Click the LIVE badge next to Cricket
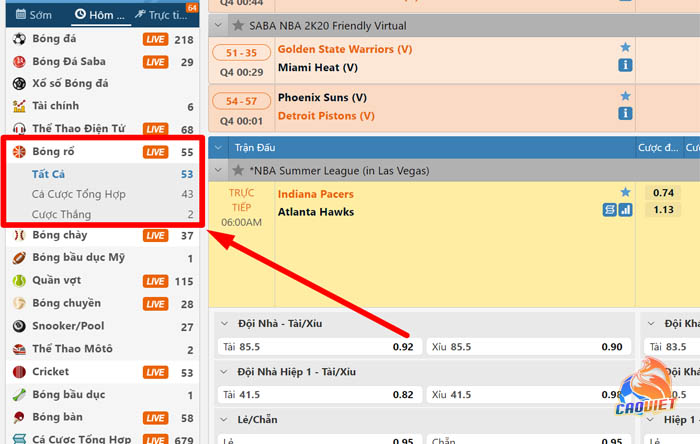The height and width of the screenshot is (444, 700). (x=155, y=372)
